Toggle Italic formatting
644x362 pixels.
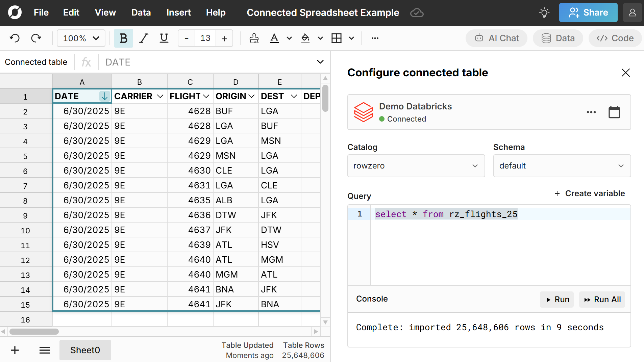[144, 38]
